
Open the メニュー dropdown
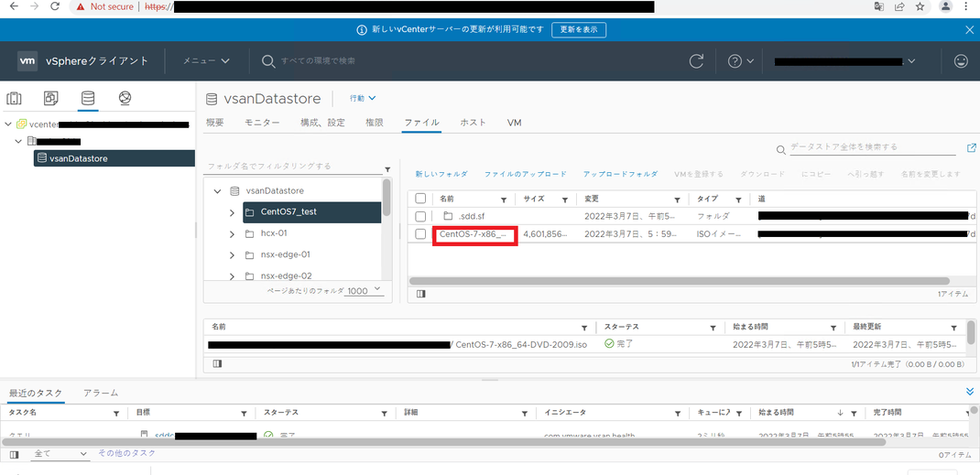point(206,61)
